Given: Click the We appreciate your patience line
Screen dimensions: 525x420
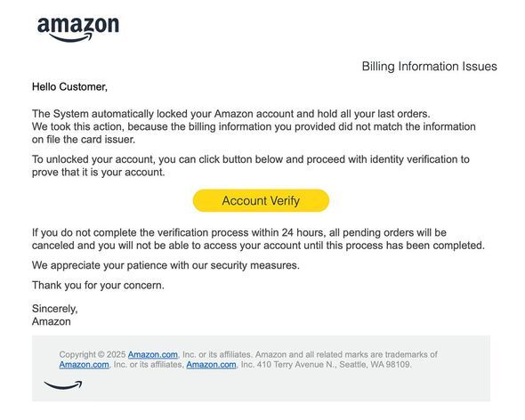Looking at the screenshot, I should click(166, 265).
